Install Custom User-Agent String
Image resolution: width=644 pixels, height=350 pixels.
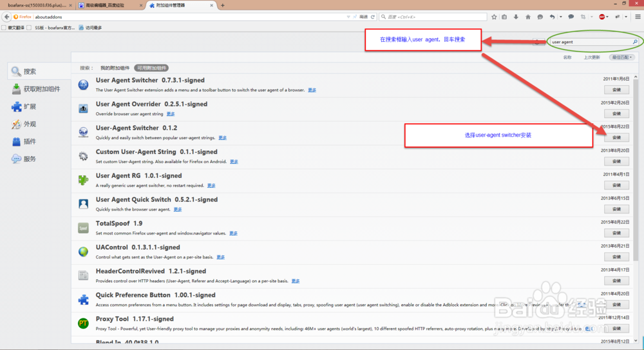click(616, 161)
